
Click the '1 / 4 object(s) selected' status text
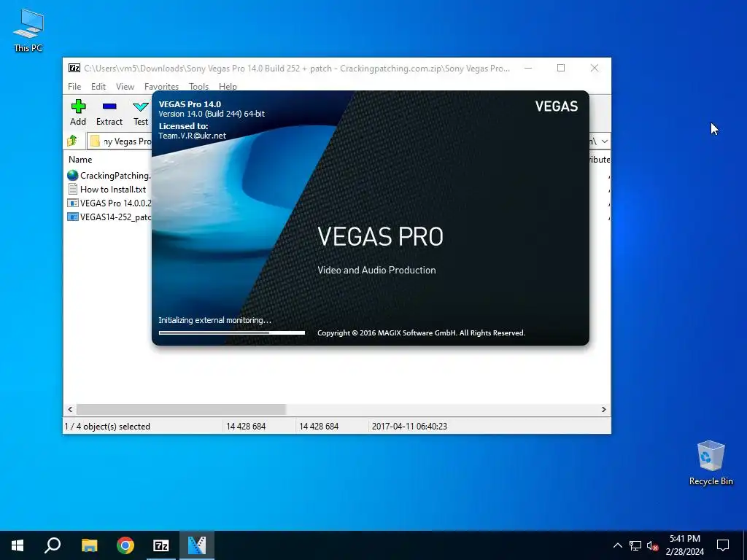point(107,426)
